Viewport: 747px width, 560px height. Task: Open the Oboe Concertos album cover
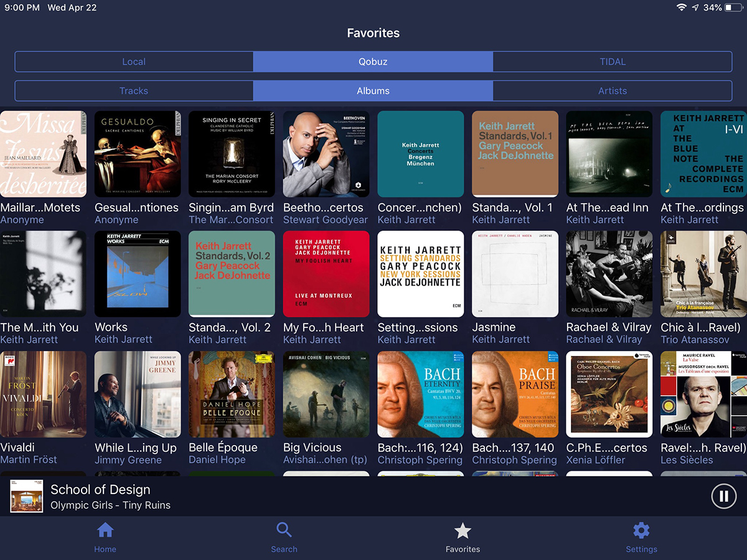(x=609, y=394)
